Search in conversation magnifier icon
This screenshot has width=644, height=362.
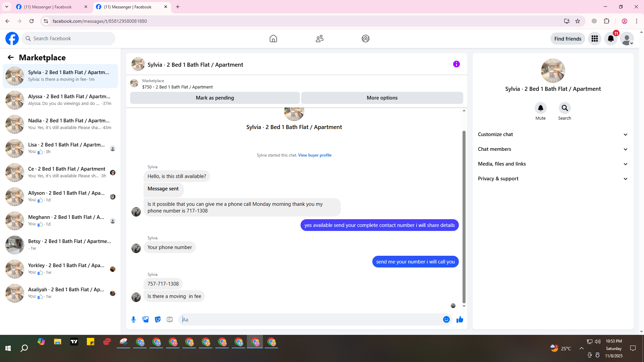[x=565, y=108]
